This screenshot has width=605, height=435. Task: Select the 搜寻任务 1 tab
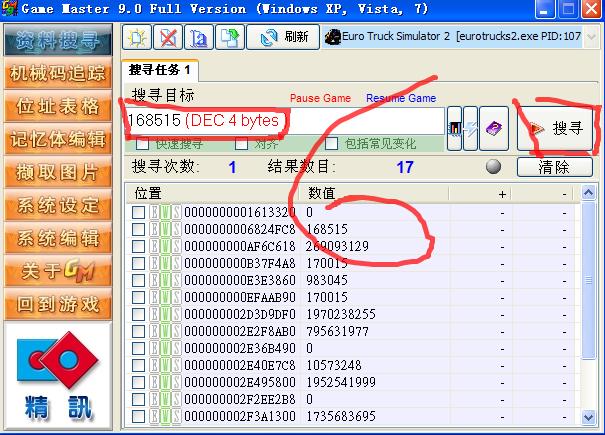160,70
